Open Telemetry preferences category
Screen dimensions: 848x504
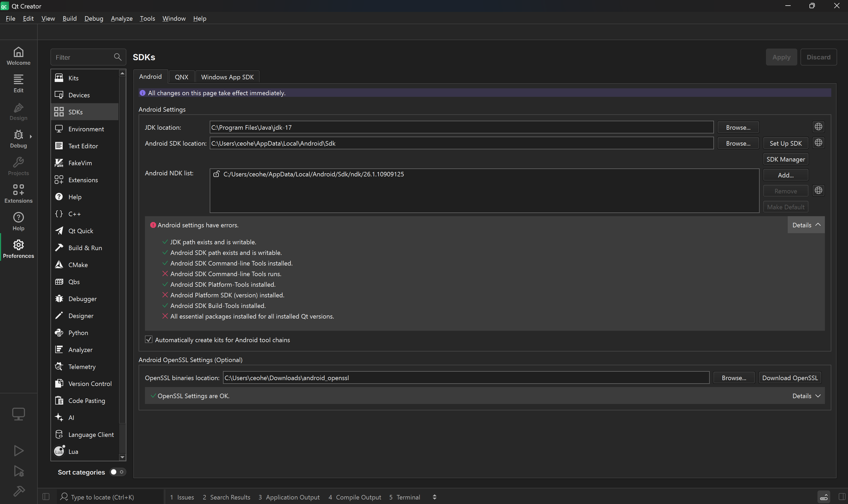(85, 367)
